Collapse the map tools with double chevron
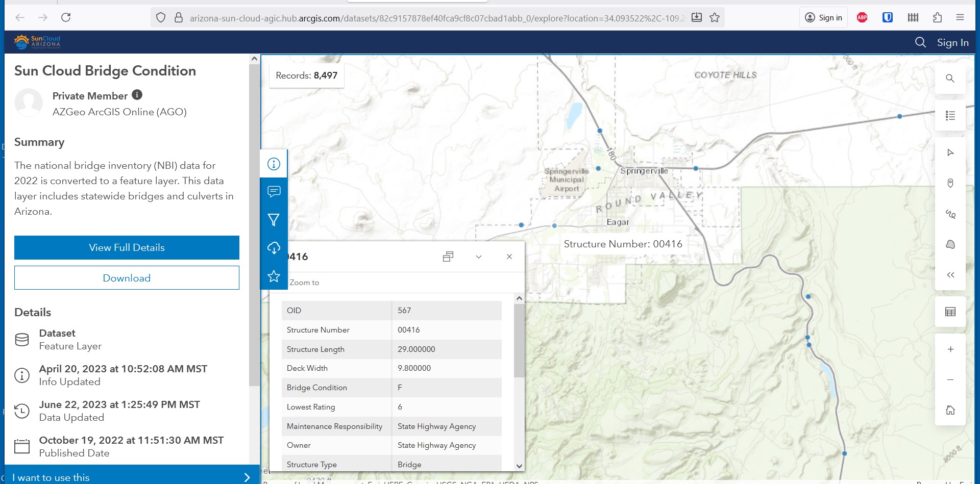The width and height of the screenshot is (980, 484). 950,275
